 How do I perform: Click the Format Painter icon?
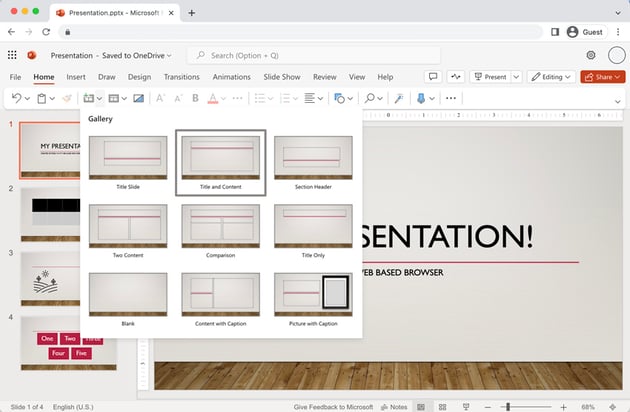pyautogui.click(x=67, y=98)
